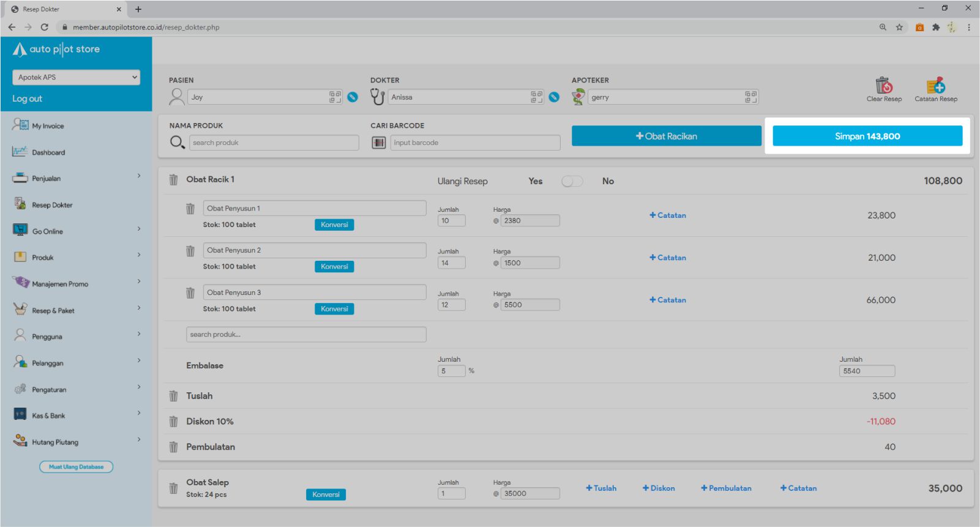
Task: Remove Diskon 10% with its trash icon
Action: coord(173,422)
